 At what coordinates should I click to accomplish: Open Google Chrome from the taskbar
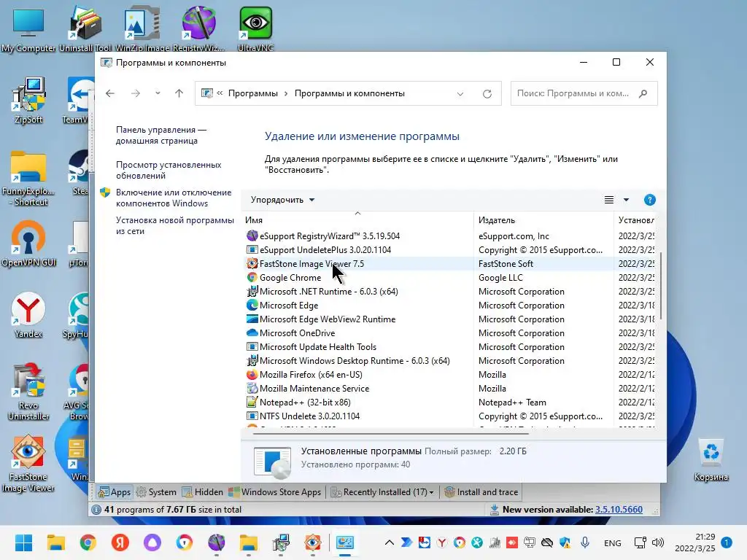pyautogui.click(x=88, y=542)
